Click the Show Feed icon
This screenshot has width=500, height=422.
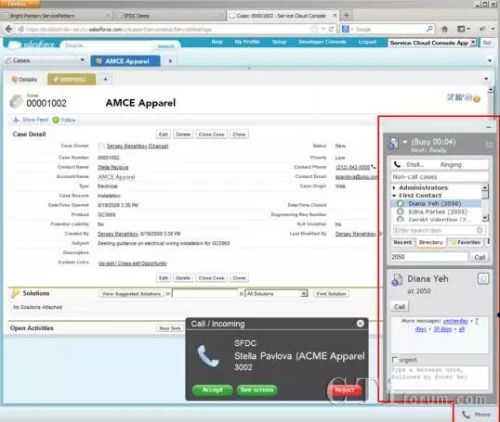tap(16, 120)
